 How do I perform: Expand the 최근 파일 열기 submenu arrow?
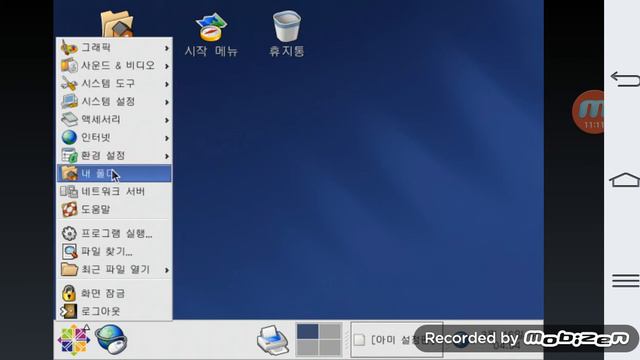click(167, 270)
